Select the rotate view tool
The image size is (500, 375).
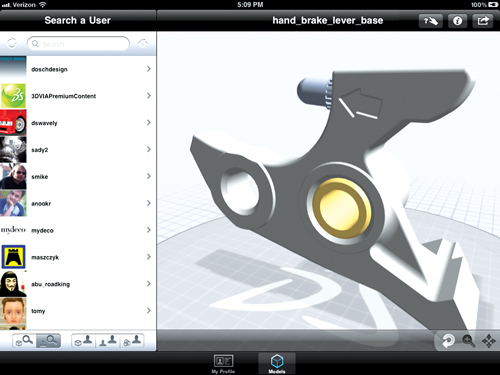(x=448, y=341)
